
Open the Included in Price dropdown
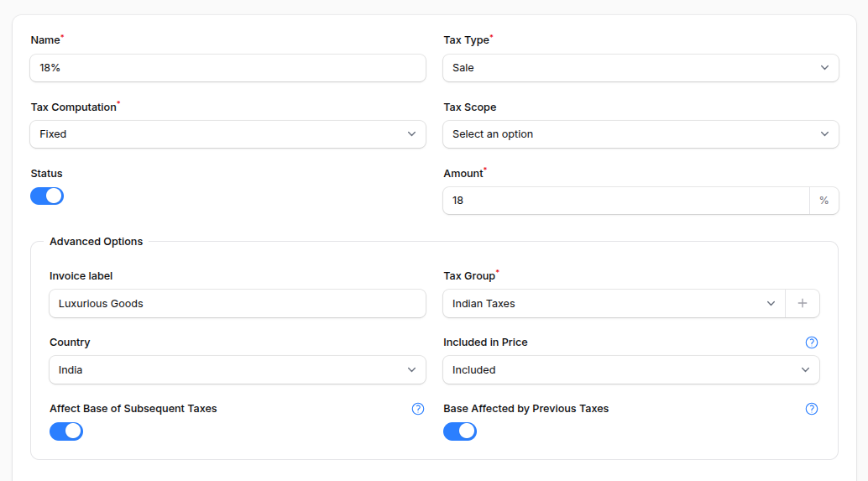(x=631, y=370)
